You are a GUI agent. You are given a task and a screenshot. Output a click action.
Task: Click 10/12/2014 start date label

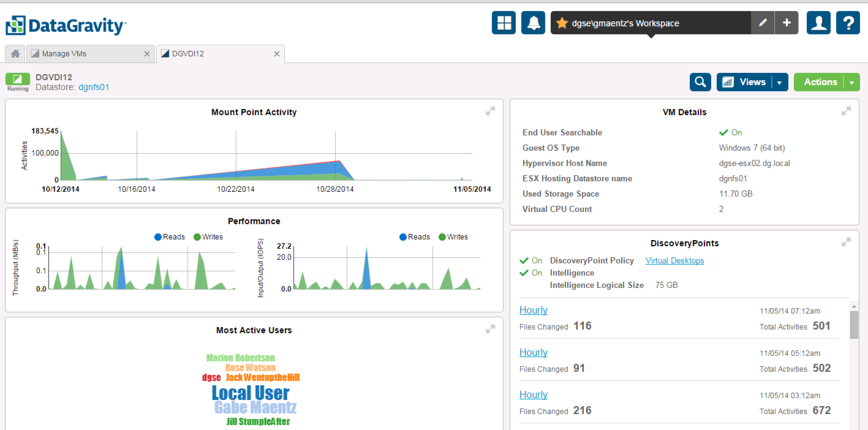(60, 189)
